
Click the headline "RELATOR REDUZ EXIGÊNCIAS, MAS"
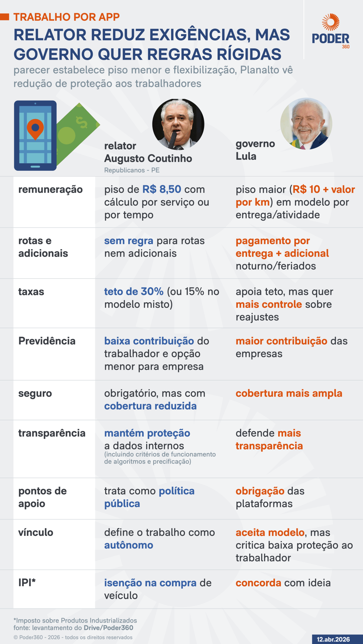[x=152, y=35]
